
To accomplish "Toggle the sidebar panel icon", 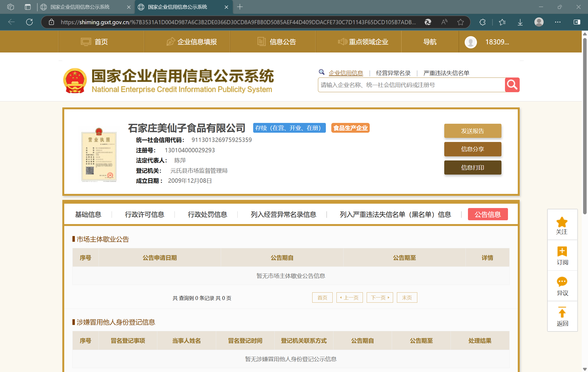I will (x=577, y=22).
